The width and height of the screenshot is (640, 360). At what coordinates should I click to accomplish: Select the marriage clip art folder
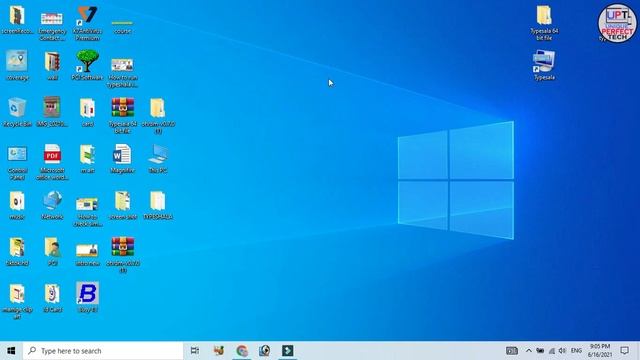tap(17, 301)
